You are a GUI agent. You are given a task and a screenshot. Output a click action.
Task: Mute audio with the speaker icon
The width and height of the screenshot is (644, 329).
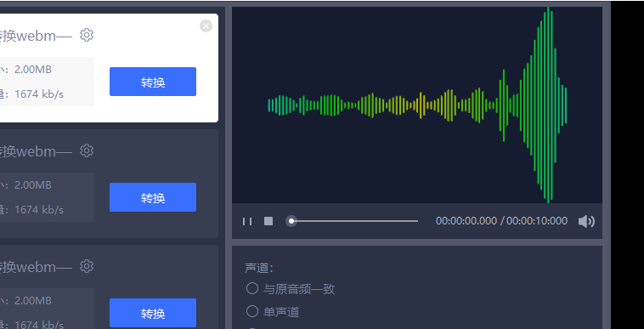pyautogui.click(x=586, y=221)
